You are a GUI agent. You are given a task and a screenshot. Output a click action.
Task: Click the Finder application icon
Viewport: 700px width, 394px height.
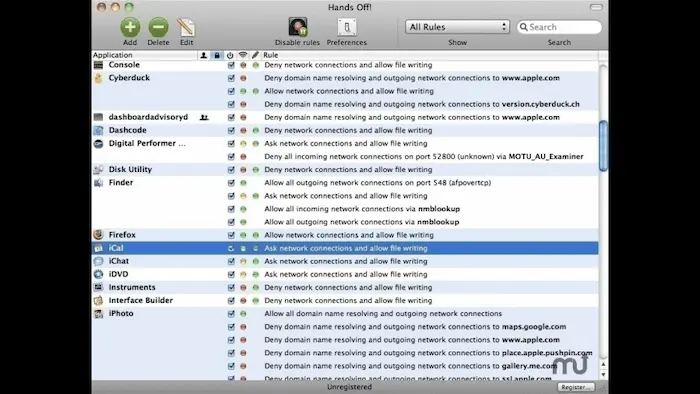98,182
